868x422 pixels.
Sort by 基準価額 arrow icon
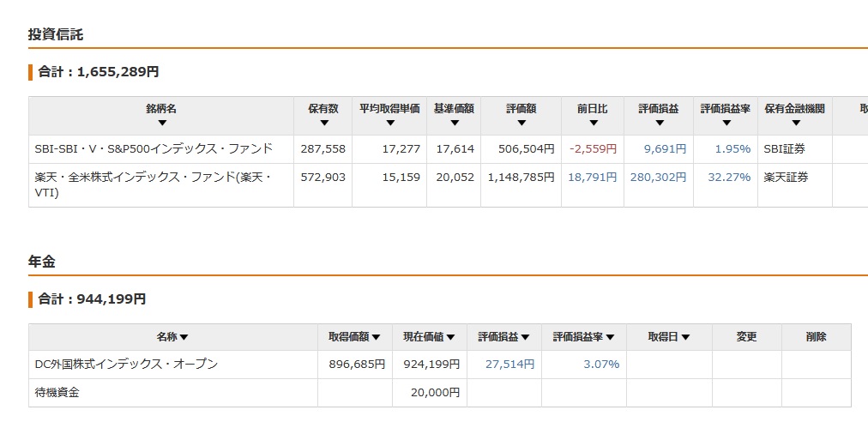454,124
